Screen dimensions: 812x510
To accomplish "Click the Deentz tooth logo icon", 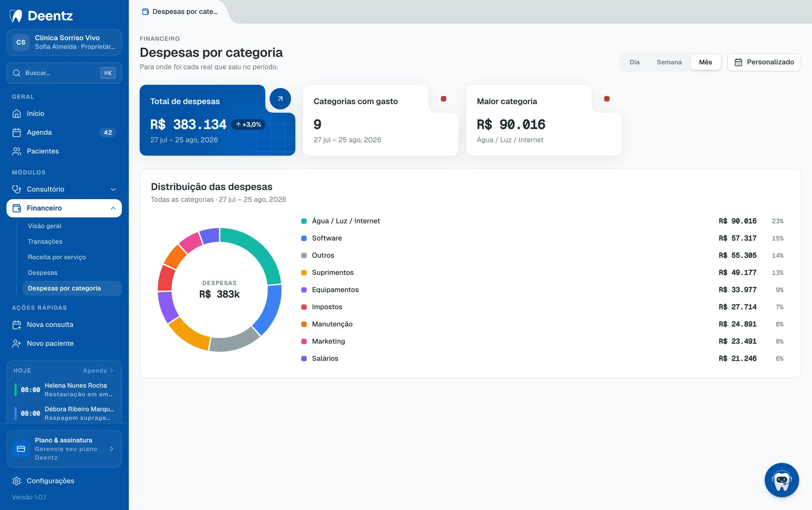I will point(16,16).
